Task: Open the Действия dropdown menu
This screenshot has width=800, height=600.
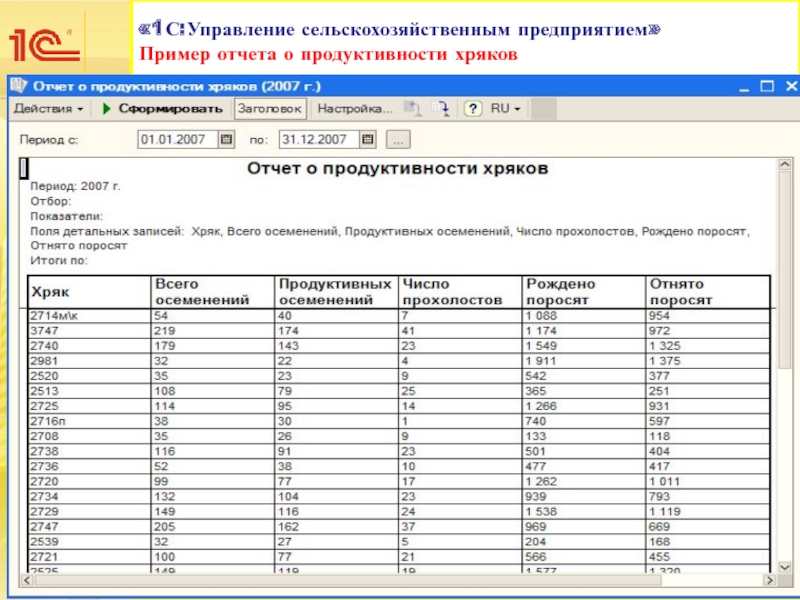Action: 48,108
